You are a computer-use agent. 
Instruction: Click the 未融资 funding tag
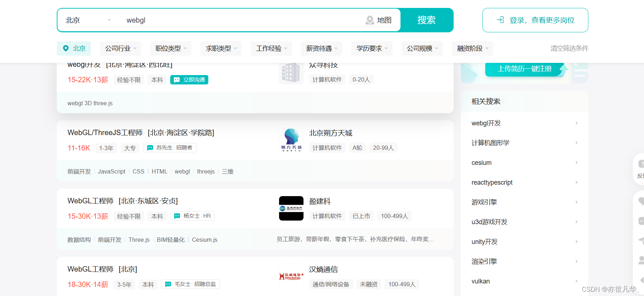click(369, 284)
